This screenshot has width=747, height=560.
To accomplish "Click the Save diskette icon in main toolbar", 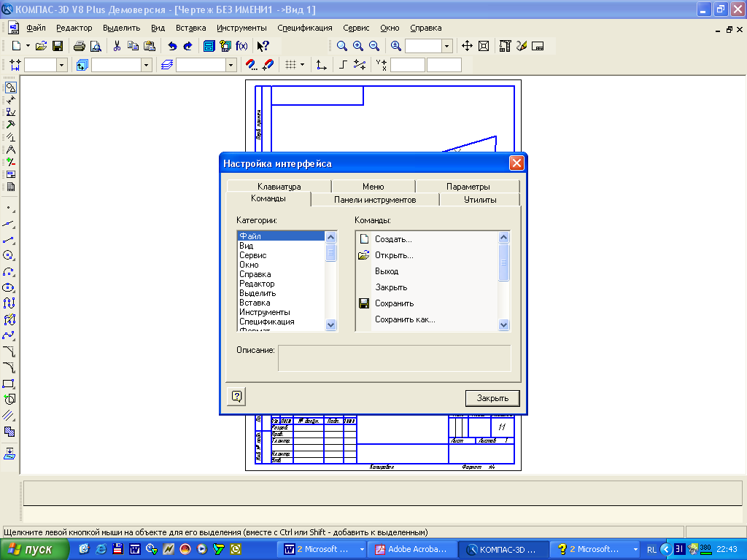I will [58, 46].
